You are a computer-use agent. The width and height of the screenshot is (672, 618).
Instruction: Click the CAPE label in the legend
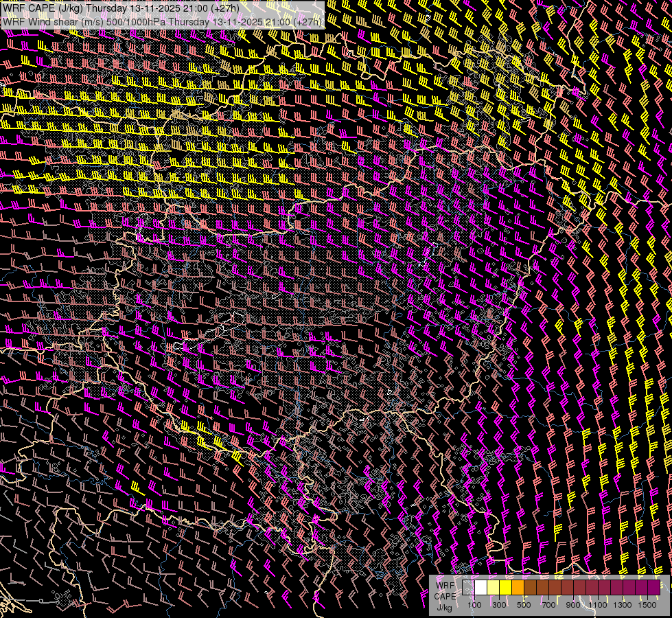[x=445, y=597]
